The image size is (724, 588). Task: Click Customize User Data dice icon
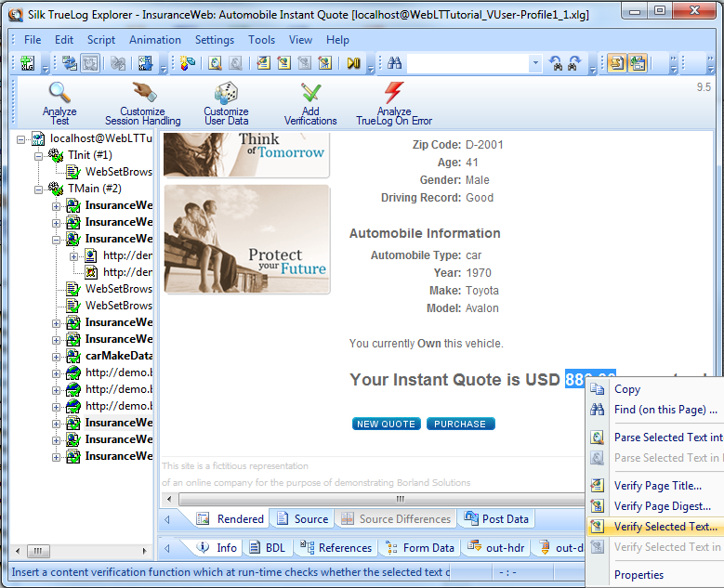tap(226, 93)
